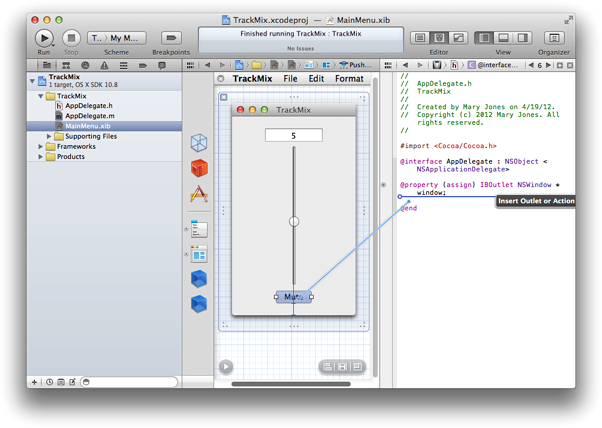This screenshot has height=428, width=602.
Task: Open related files menu in Interface Builder jump bar
Action: pos(190,65)
